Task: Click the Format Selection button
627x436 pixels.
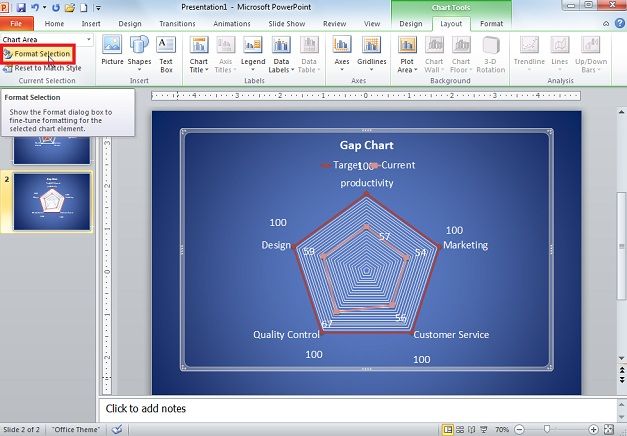Action: pyautogui.click(x=38, y=54)
